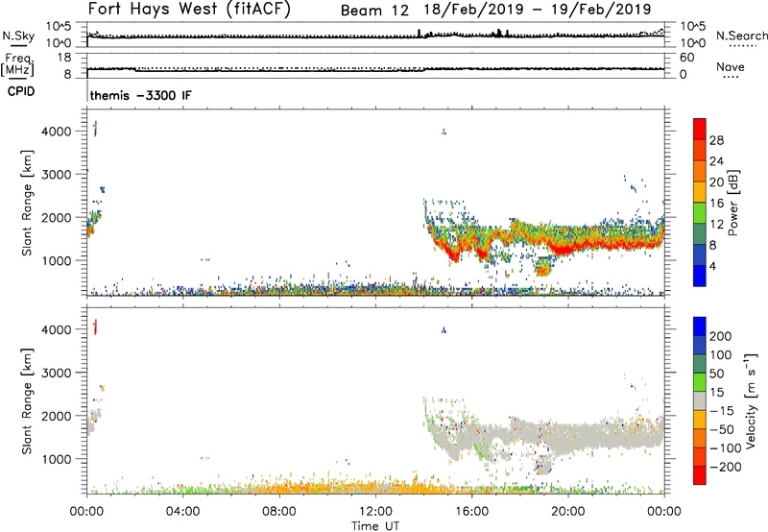Click the "08:00" time tick label
The height and width of the screenshot is (532, 768).
click(x=279, y=512)
